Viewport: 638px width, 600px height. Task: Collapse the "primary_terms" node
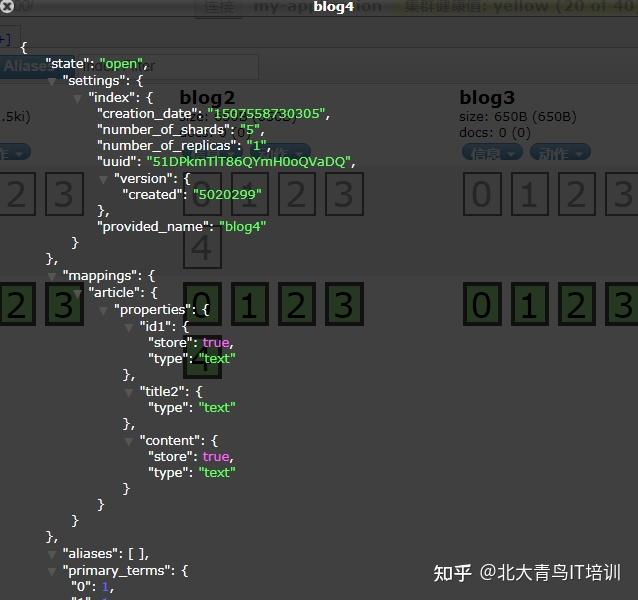(52, 571)
